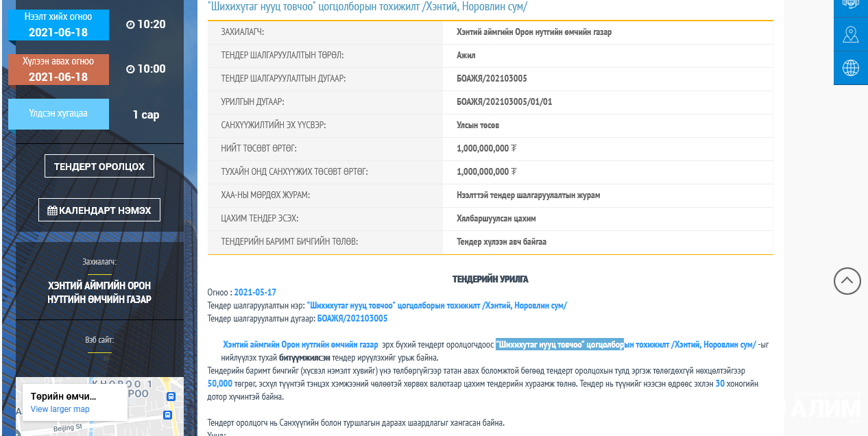Click the Хэнтий аймгийн Орон нутгийн өмчийн газар table value
868x436 pixels.
(x=534, y=32)
